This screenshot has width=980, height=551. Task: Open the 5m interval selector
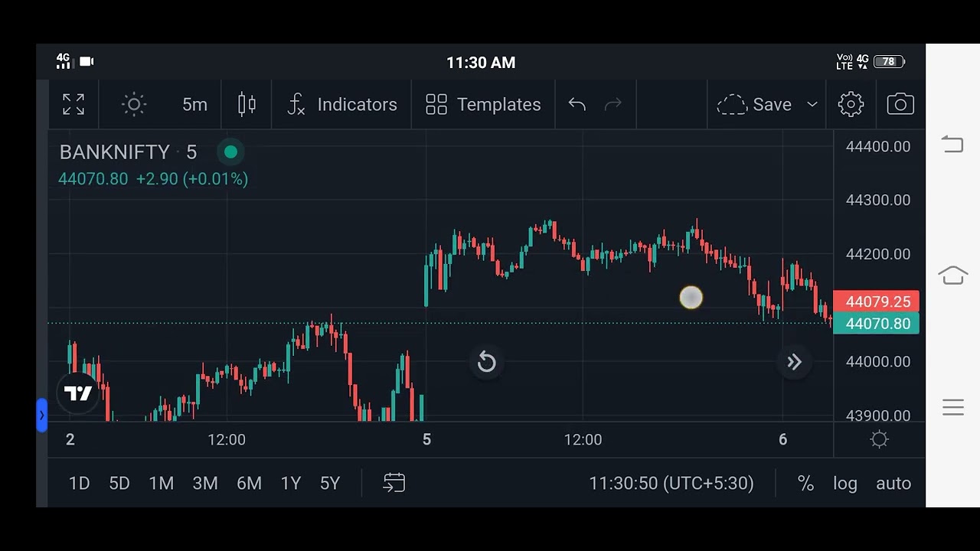(x=194, y=105)
